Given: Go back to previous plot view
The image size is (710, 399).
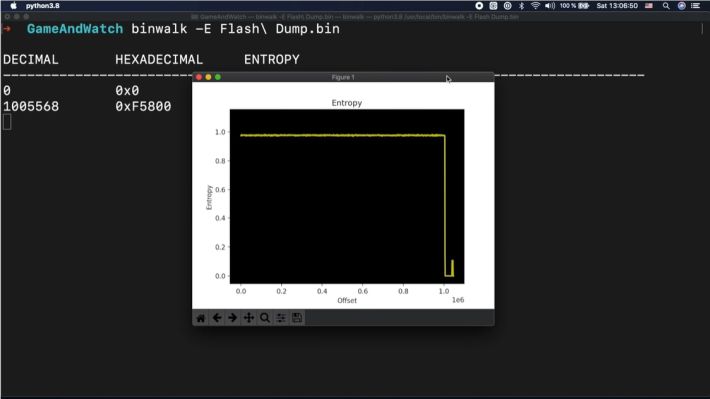Looking at the screenshot, I should [x=217, y=318].
